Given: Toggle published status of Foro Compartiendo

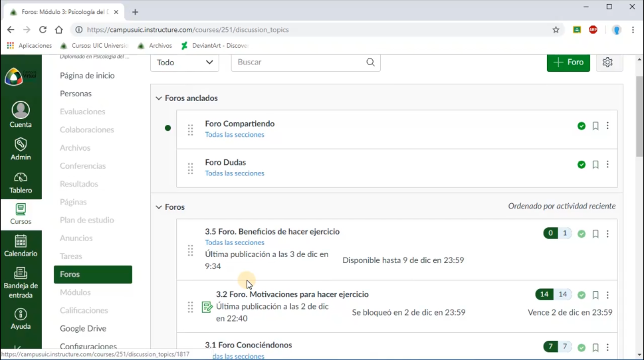Looking at the screenshot, I should pos(582,126).
